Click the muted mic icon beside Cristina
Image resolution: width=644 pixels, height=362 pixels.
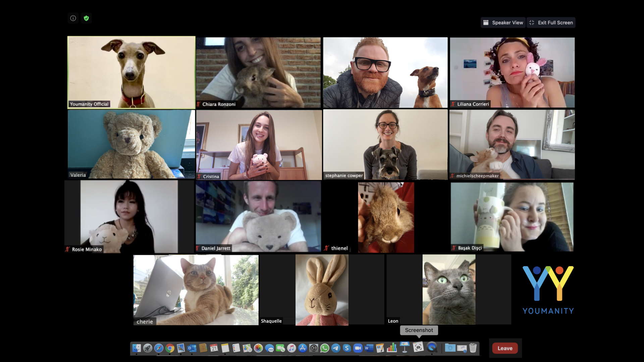pyautogui.click(x=199, y=176)
